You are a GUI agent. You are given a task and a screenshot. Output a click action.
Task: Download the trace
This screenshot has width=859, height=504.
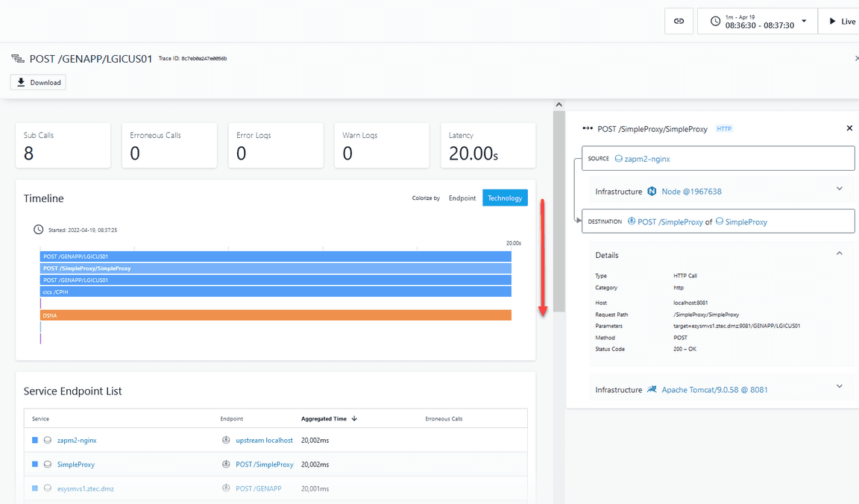pyautogui.click(x=38, y=82)
